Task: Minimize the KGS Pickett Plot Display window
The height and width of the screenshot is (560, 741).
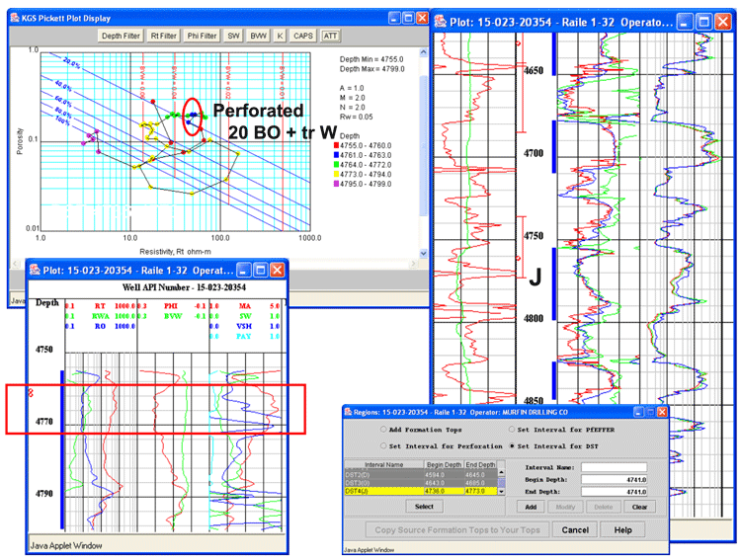Action: (x=394, y=18)
